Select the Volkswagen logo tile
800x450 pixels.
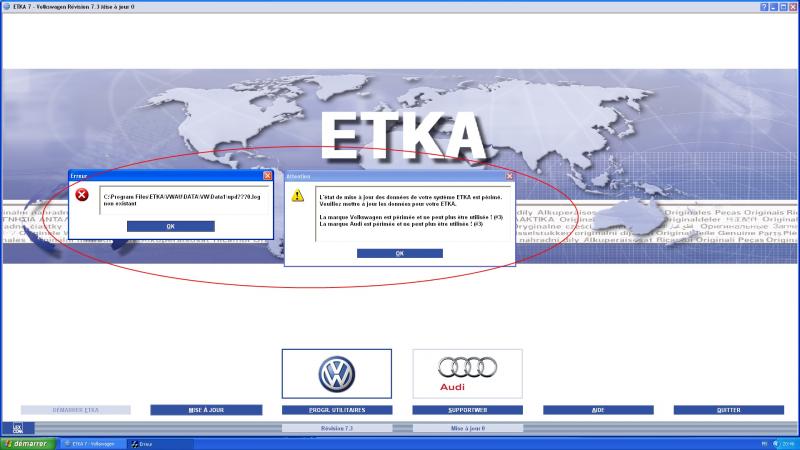coord(337,373)
